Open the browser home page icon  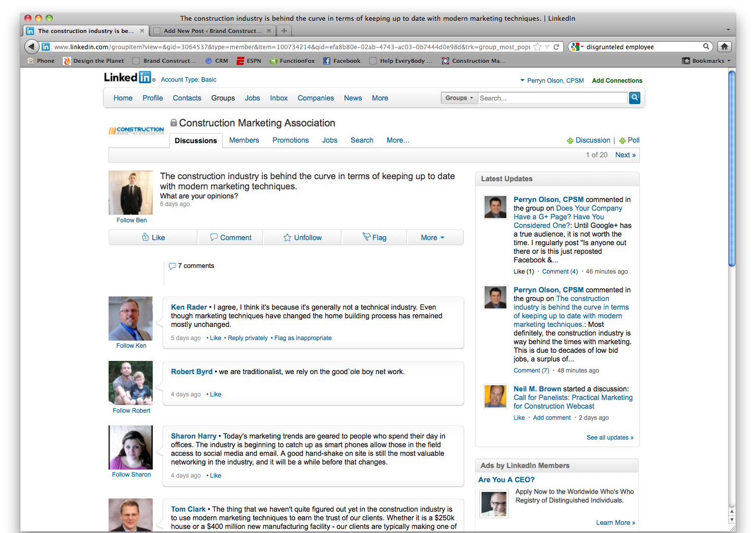click(x=725, y=47)
